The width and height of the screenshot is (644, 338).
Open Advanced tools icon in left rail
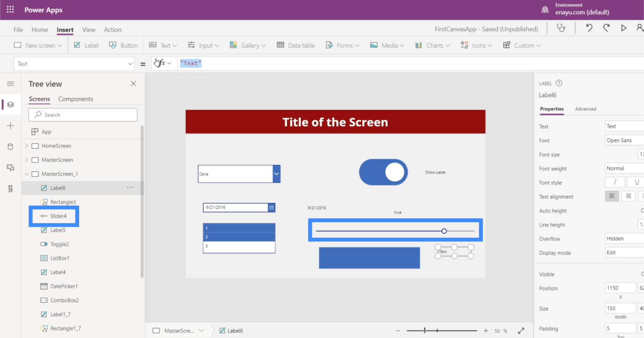11,189
